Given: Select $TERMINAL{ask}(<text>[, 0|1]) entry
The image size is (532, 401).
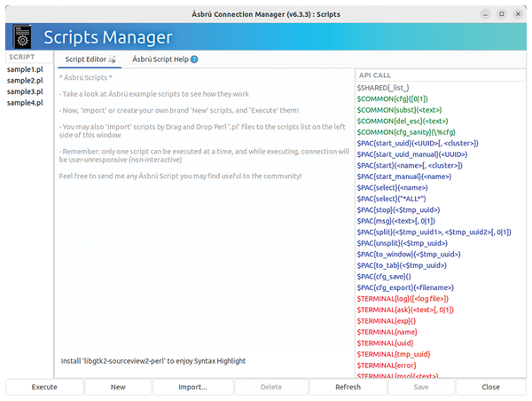Looking at the screenshot, I should (405, 310).
